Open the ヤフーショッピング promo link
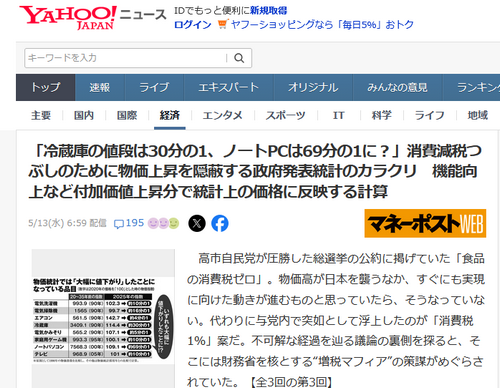 click(x=322, y=25)
